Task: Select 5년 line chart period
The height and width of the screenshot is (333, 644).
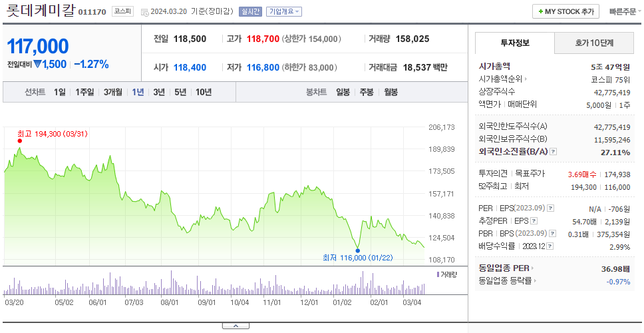Action: pos(180,92)
